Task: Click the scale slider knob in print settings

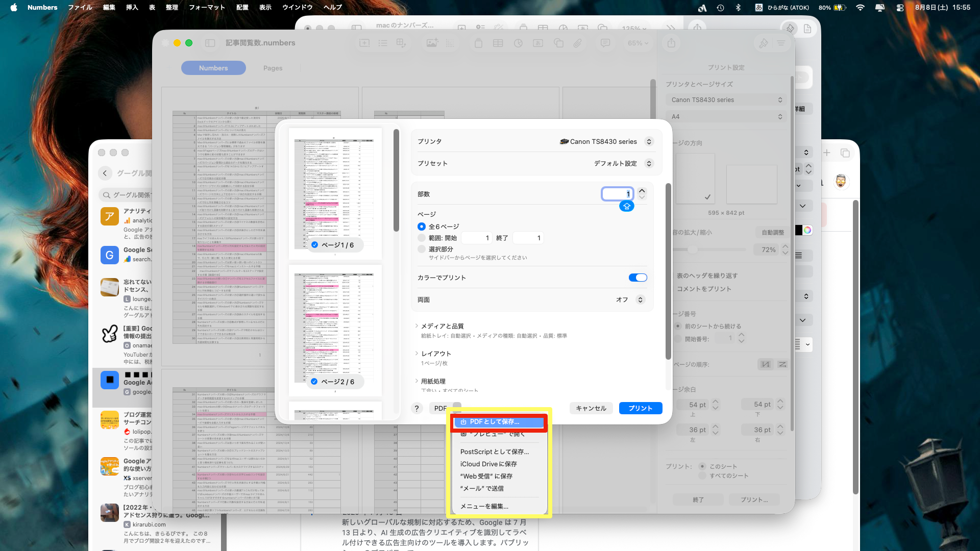Action: (693, 249)
